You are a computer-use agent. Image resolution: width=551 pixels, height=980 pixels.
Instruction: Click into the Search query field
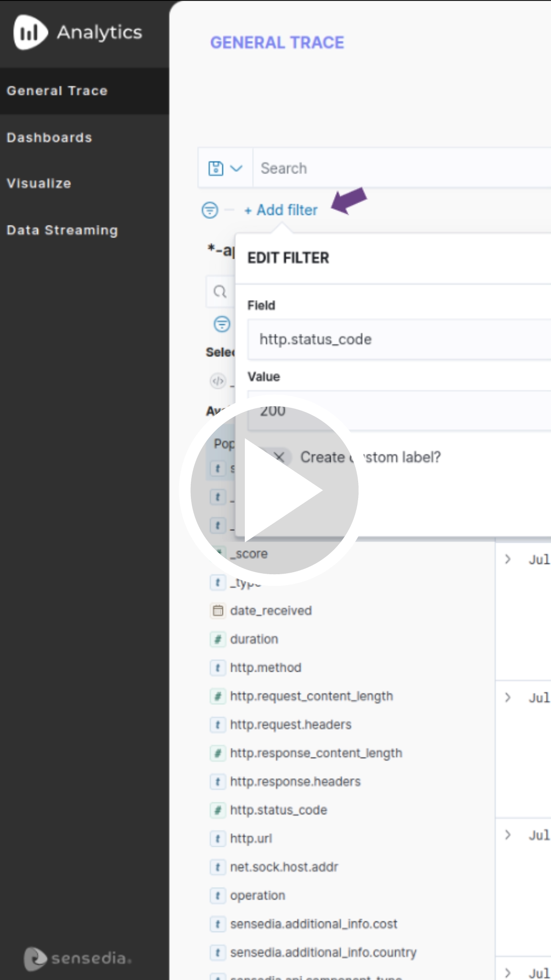pyautogui.click(x=398, y=168)
